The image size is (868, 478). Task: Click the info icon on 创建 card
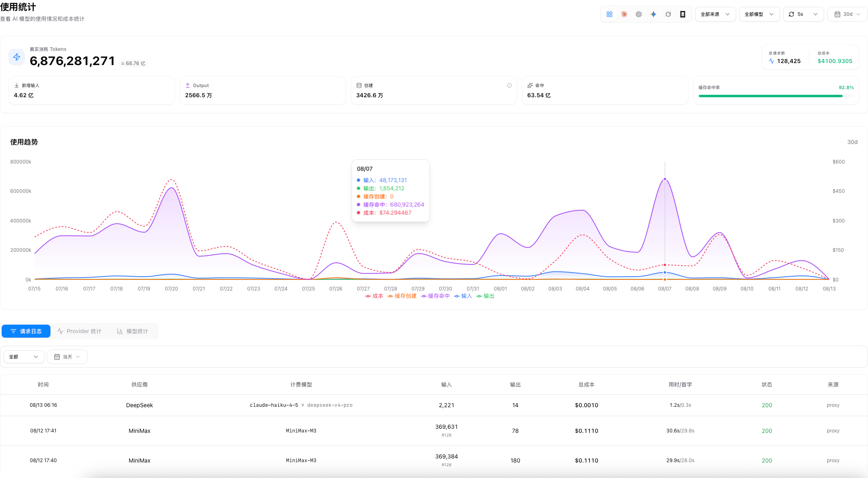pyautogui.click(x=509, y=85)
